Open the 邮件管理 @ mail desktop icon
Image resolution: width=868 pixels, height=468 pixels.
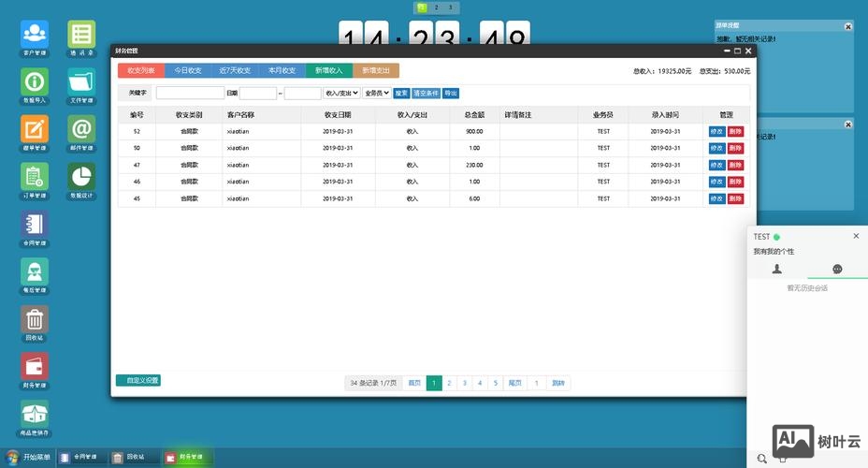coord(81,129)
